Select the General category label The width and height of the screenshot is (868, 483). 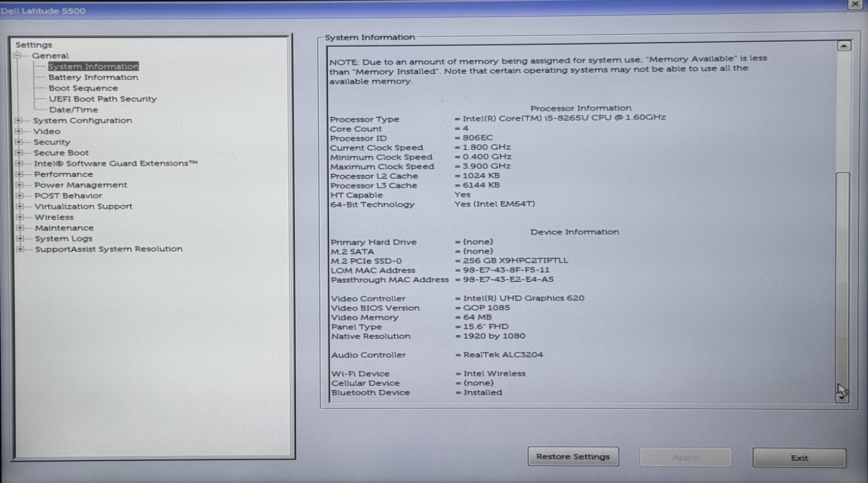pyautogui.click(x=50, y=55)
